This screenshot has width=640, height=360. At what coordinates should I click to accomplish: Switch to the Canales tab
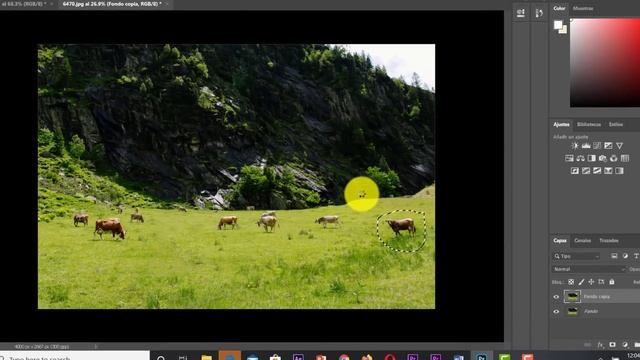coord(582,241)
